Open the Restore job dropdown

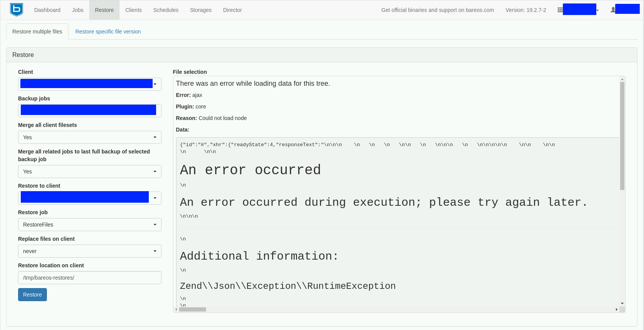click(x=89, y=225)
